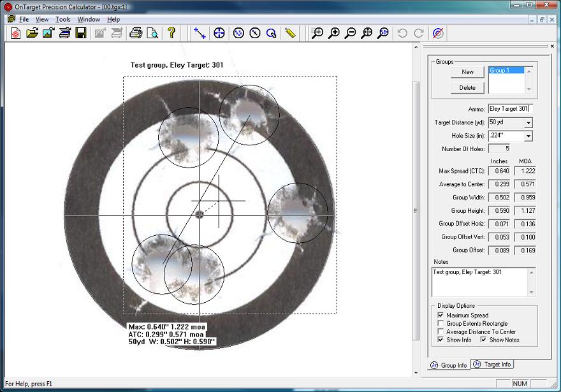Select the Print toolbar icon
This screenshot has width=561, height=392.
click(x=135, y=33)
